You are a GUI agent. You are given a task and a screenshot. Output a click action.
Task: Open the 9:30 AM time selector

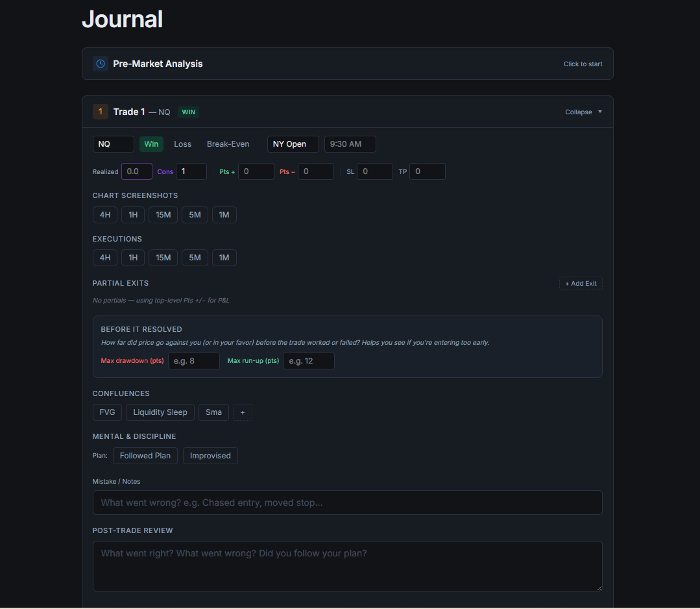click(x=350, y=143)
